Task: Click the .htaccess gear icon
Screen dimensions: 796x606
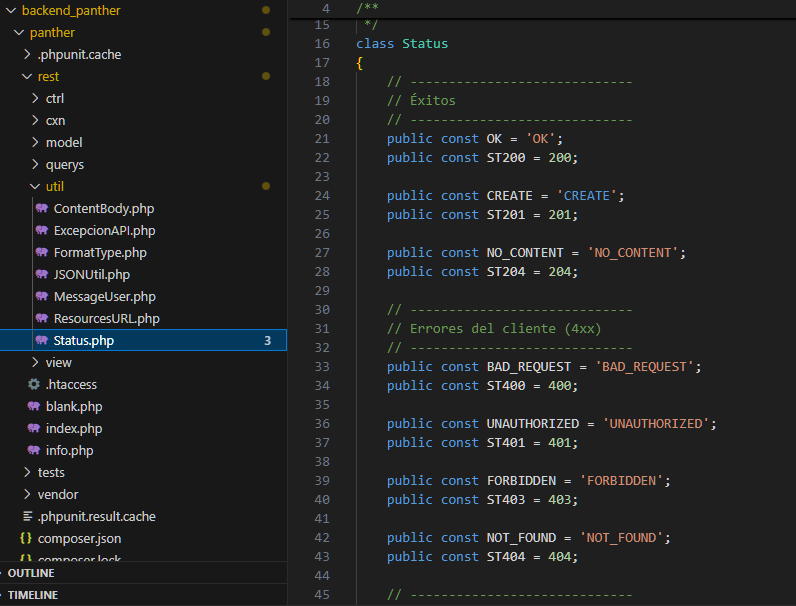Action: tap(34, 384)
